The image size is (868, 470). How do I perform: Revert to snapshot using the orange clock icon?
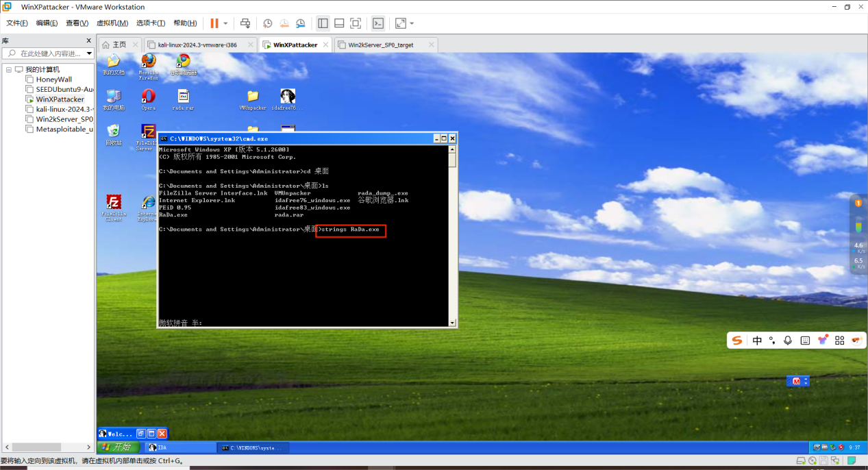(x=284, y=23)
